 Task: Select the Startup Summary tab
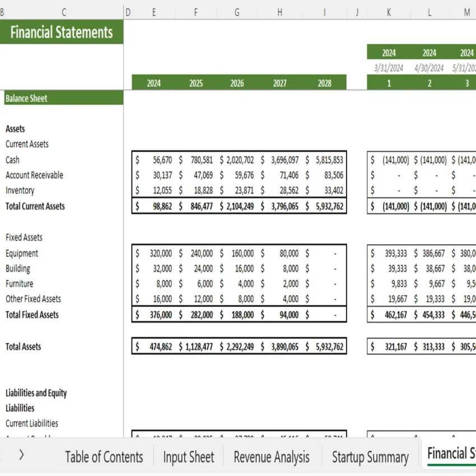coord(370,457)
